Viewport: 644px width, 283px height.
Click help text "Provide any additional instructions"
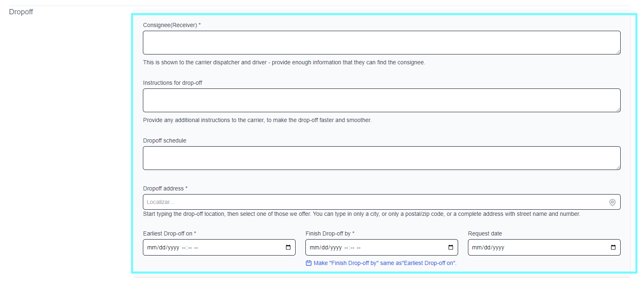[x=257, y=120]
